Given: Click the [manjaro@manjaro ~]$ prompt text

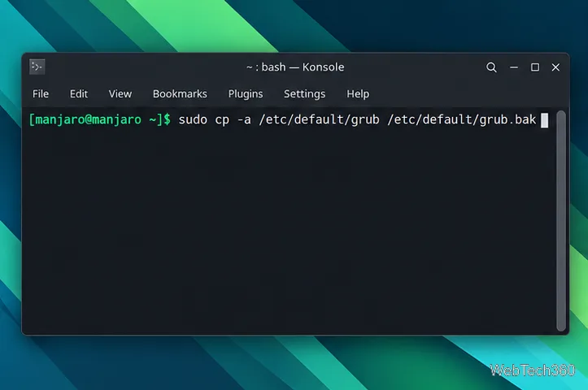Looking at the screenshot, I should point(100,120).
